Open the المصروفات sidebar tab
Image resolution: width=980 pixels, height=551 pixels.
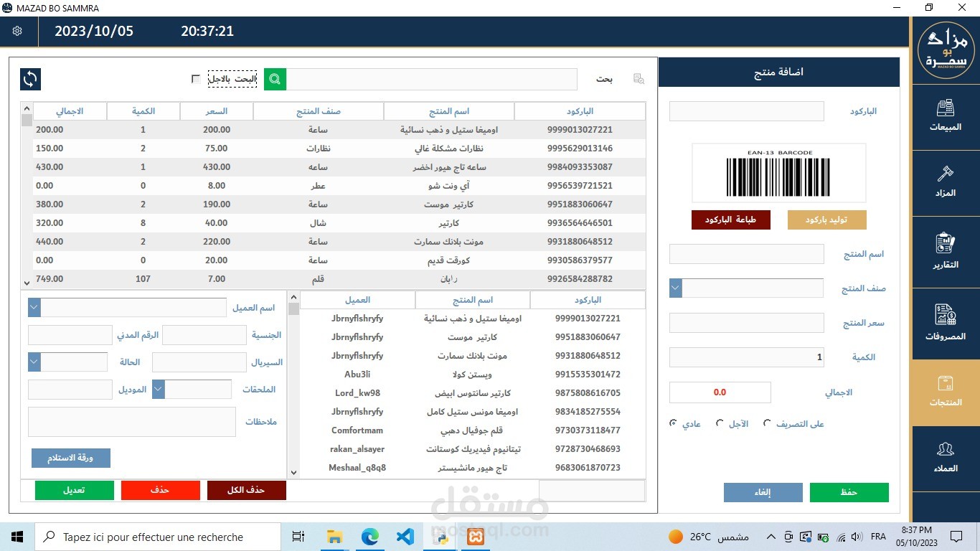point(946,324)
